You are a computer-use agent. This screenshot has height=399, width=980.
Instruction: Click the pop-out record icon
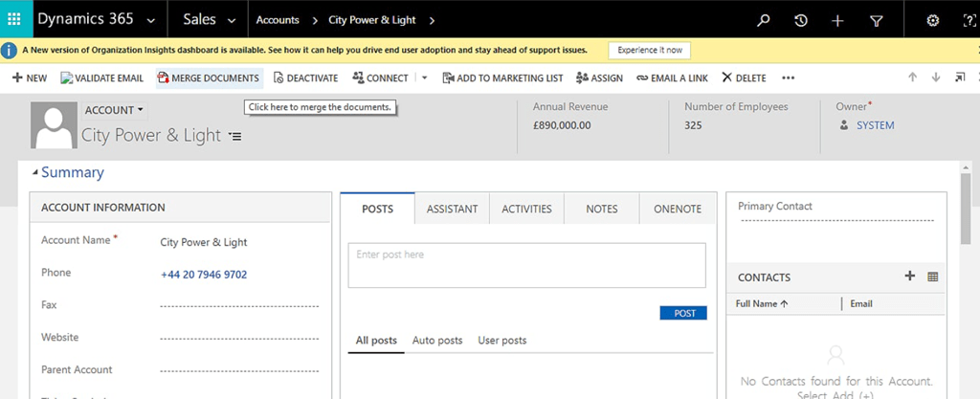(959, 78)
